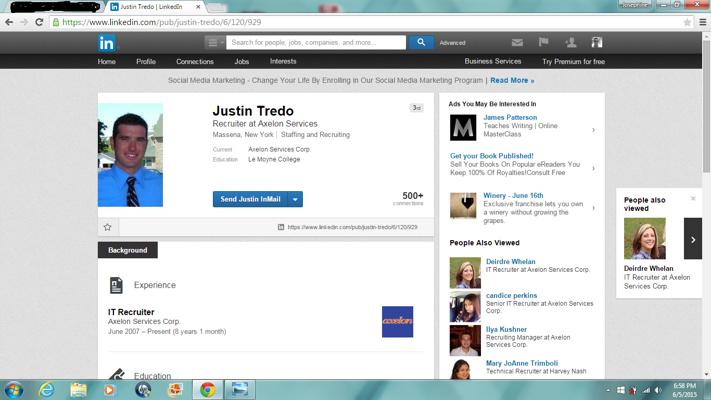Click the browser forward arrow
Screen dimensions: 711x400
tap(24, 22)
